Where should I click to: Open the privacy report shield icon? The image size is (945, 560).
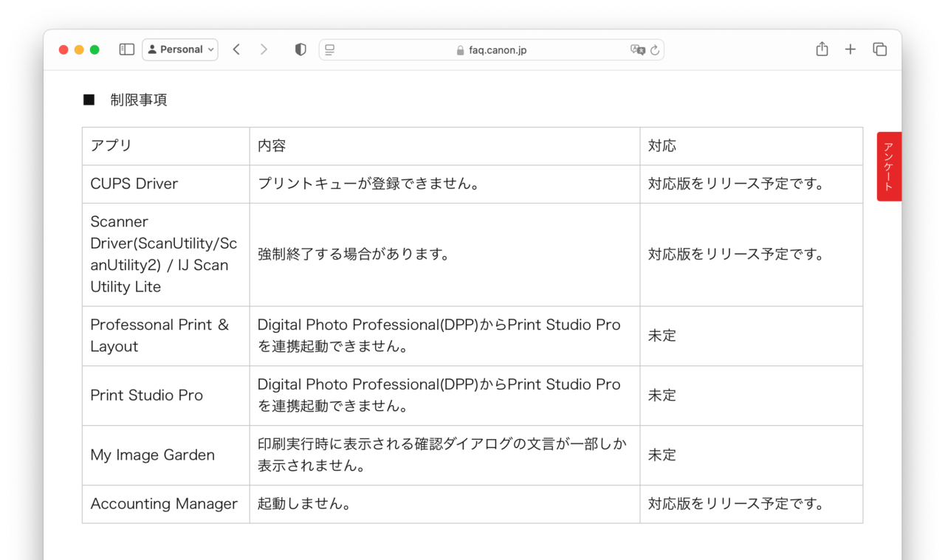coord(300,49)
